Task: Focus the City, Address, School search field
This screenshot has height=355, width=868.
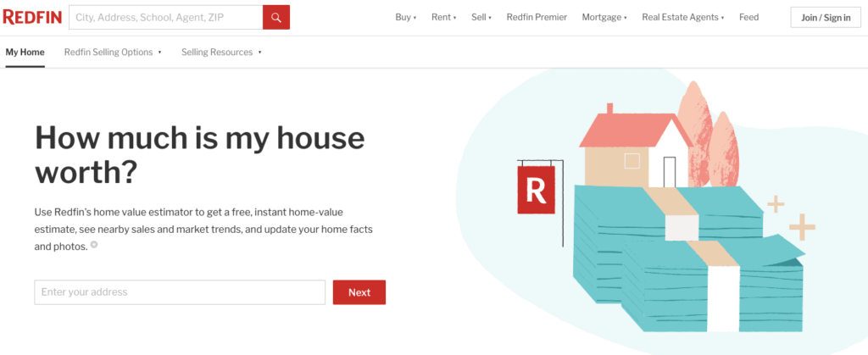Action: pyautogui.click(x=166, y=17)
